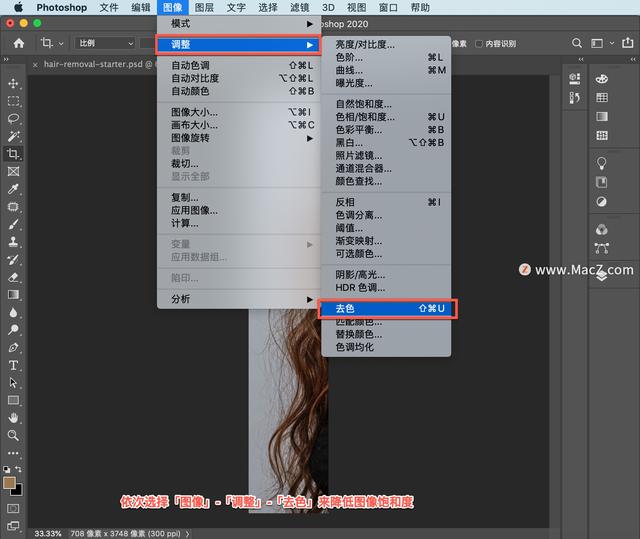
Task: Choose 曲线 adjustment
Action: [387, 70]
